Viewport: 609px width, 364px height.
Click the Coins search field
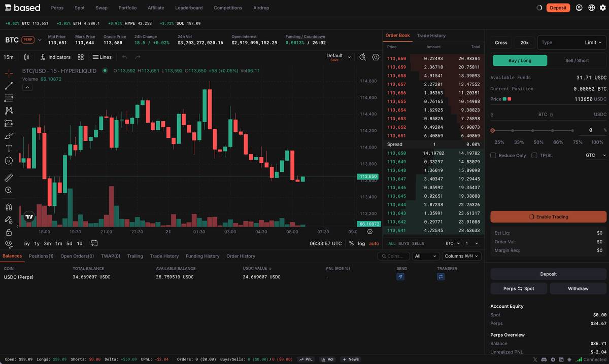click(x=394, y=256)
